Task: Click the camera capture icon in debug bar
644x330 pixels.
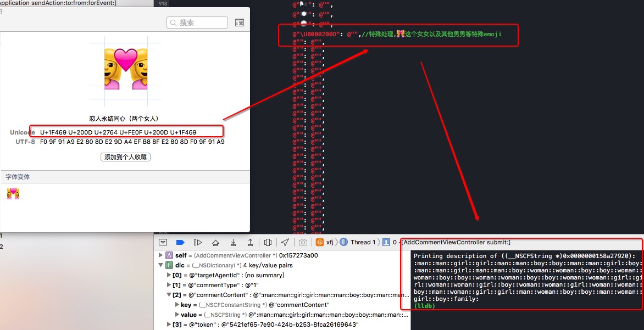Action: [x=303, y=242]
